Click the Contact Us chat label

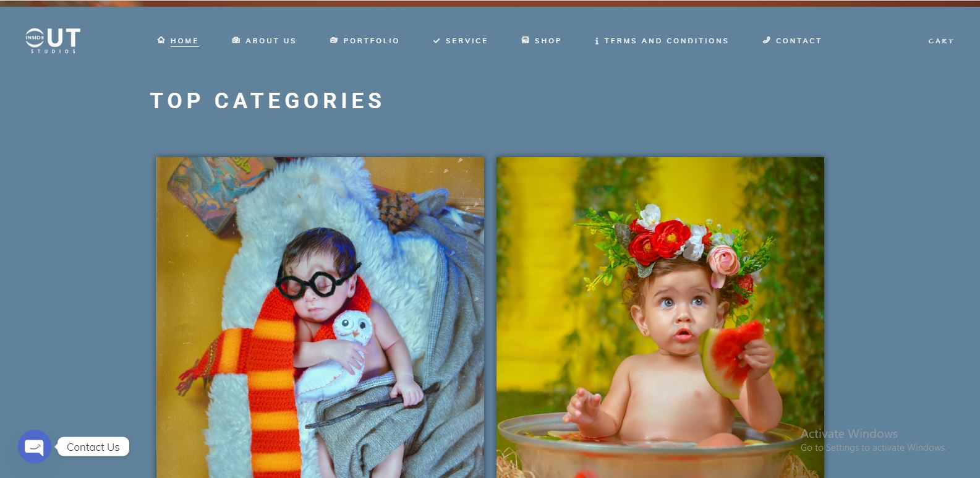pyautogui.click(x=93, y=447)
